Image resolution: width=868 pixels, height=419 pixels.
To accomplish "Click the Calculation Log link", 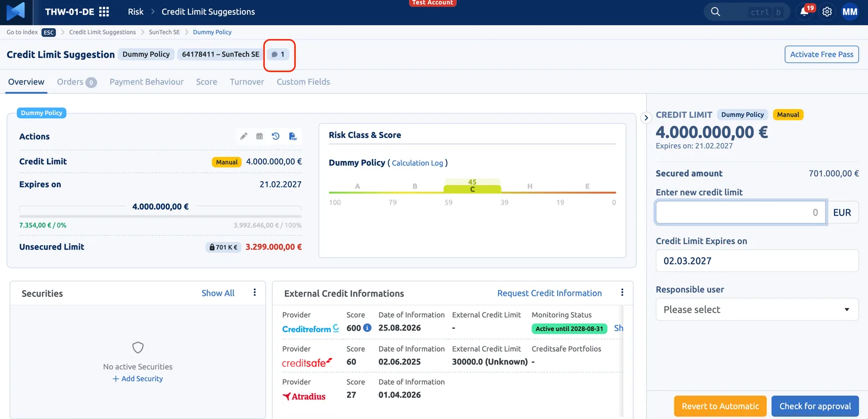I will point(417,163).
